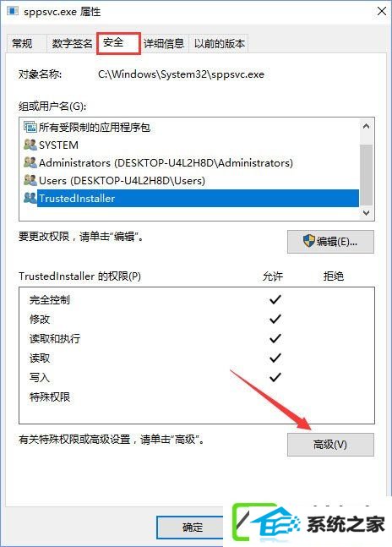Close the sppsvc.exe properties dialog
392x547 pixels.
(382, 12)
